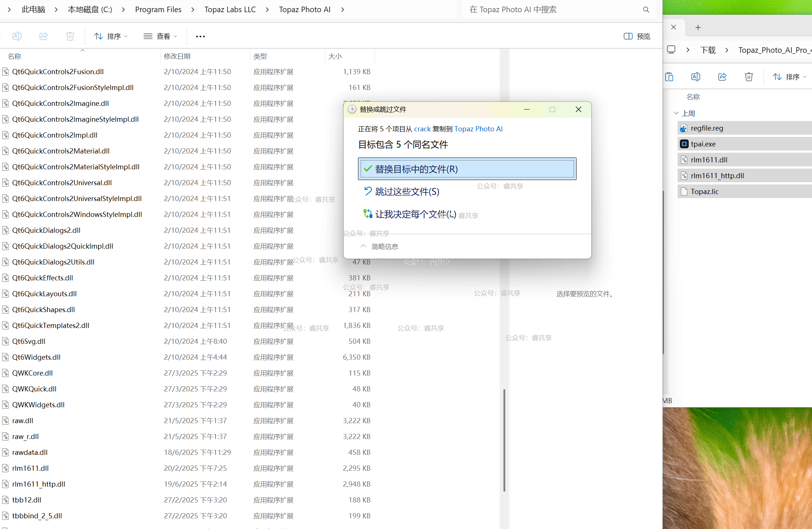Click the crack source folder link
The image size is (812, 529).
point(422,129)
